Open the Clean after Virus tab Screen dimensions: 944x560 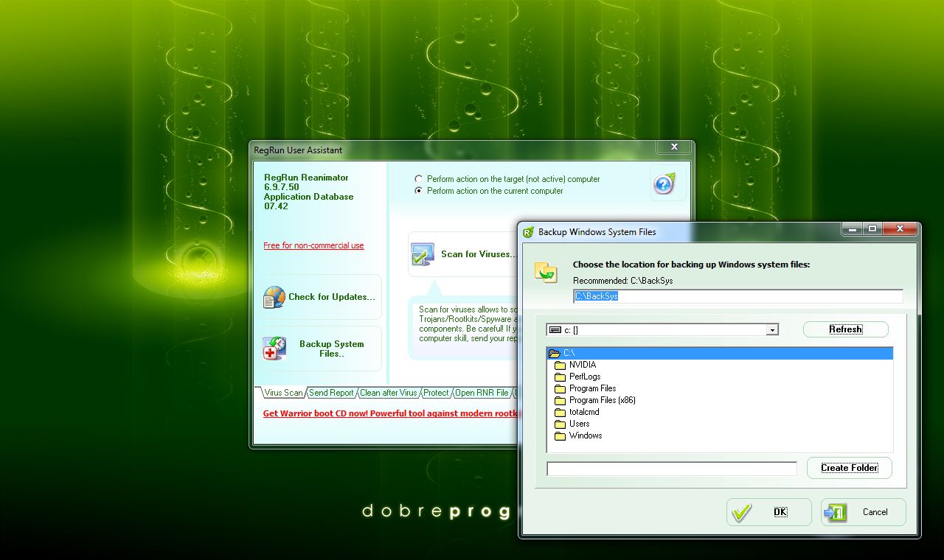click(x=388, y=393)
